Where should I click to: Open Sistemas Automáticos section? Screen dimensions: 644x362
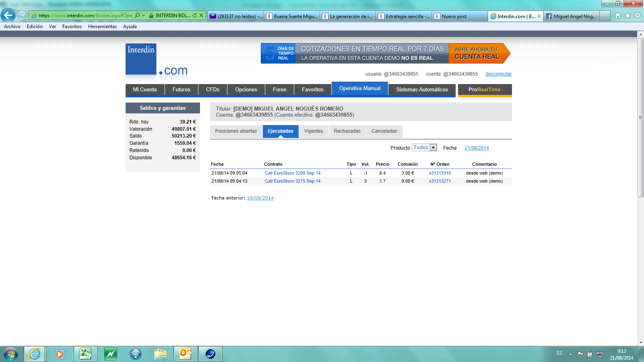click(x=422, y=90)
